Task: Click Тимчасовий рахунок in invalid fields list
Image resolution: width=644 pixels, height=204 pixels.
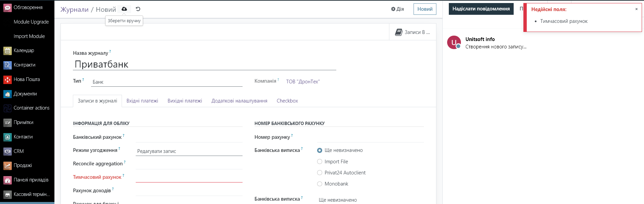Action: click(564, 21)
